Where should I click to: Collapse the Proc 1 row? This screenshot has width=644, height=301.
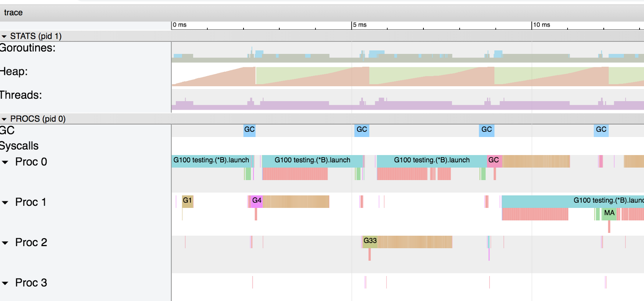(5, 202)
